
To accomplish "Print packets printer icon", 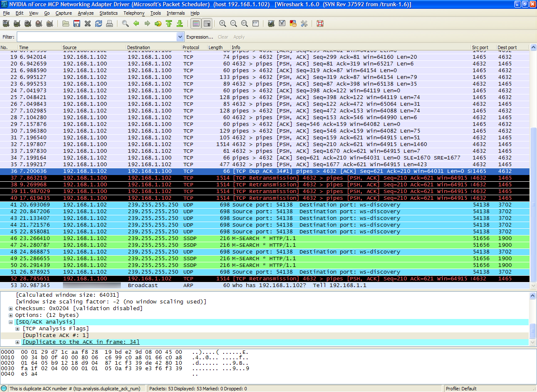I will [x=109, y=24].
